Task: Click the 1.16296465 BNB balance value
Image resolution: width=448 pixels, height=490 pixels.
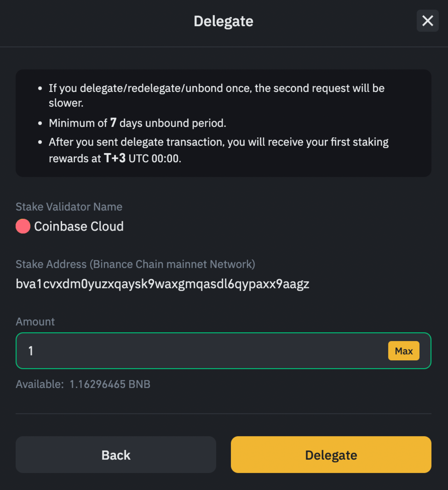Action: tap(110, 384)
